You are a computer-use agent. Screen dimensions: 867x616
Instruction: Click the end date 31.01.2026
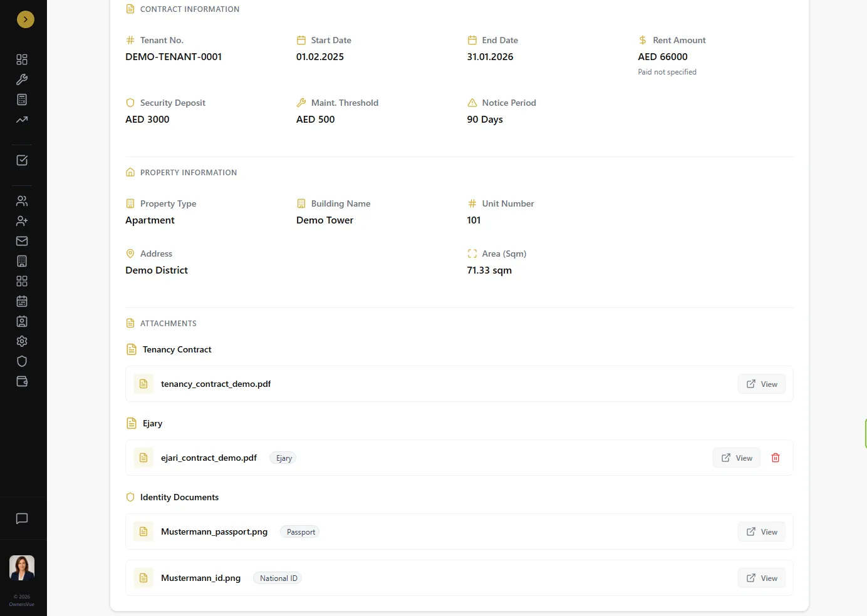pos(490,56)
